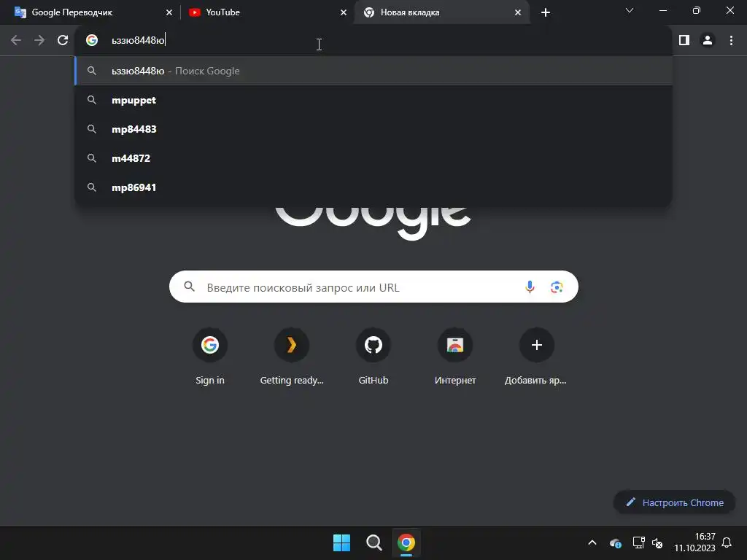Open a new tab with plus button
This screenshot has width=747, height=560.
click(546, 12)
